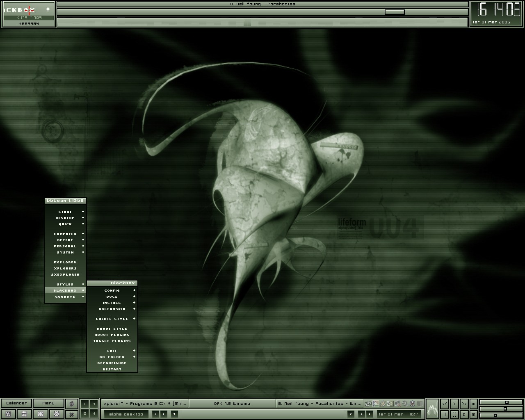The height and width of the screenshot is (420, 525).
Task: Click the #869A84 color value in the color picker
Action: [x=29, y=24]
